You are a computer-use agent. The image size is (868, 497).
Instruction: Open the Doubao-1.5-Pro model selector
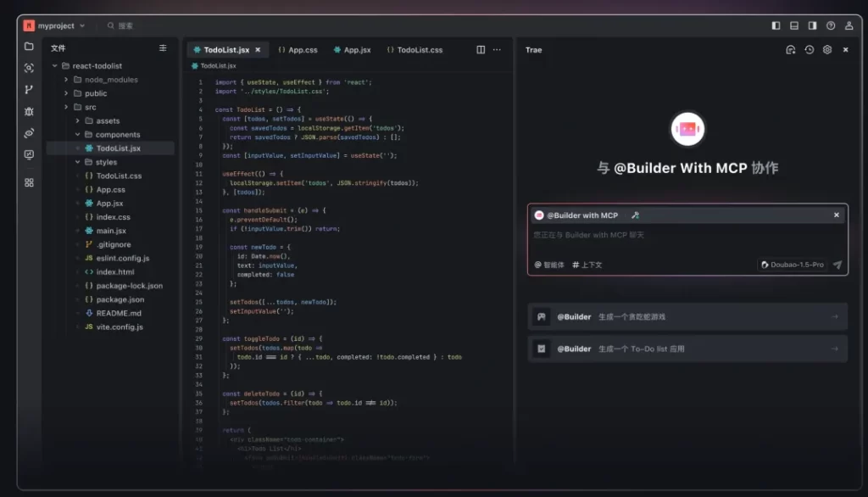coord(795,265)
